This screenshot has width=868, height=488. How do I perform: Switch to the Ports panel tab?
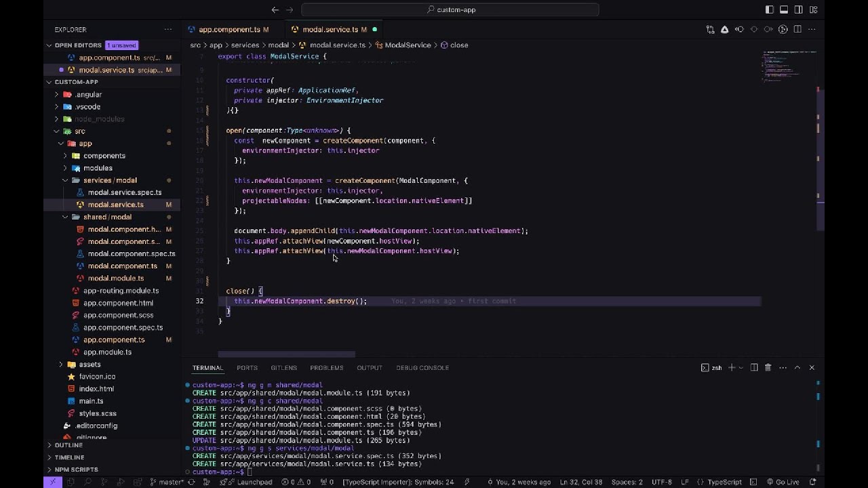click(247, 367)
